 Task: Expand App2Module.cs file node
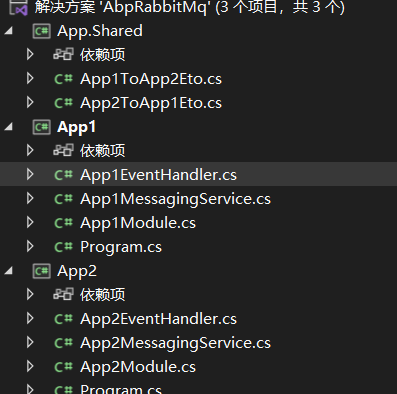point(30,366)
